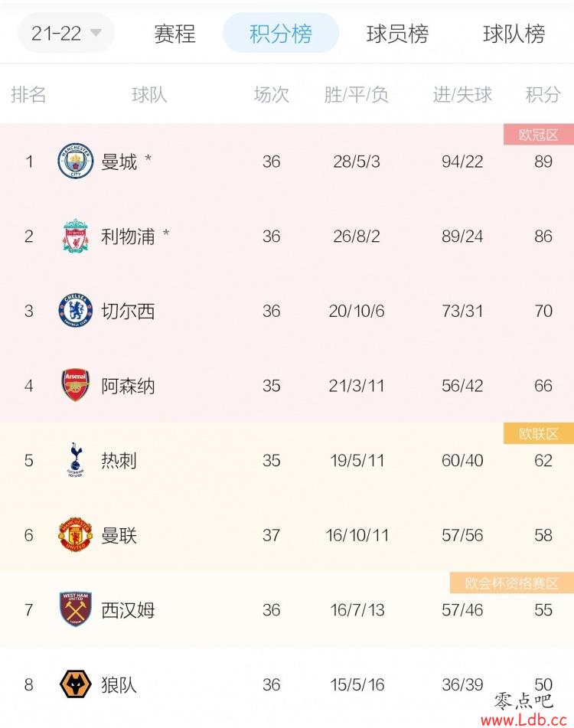Select the Manchester United crest

(75, 535)
